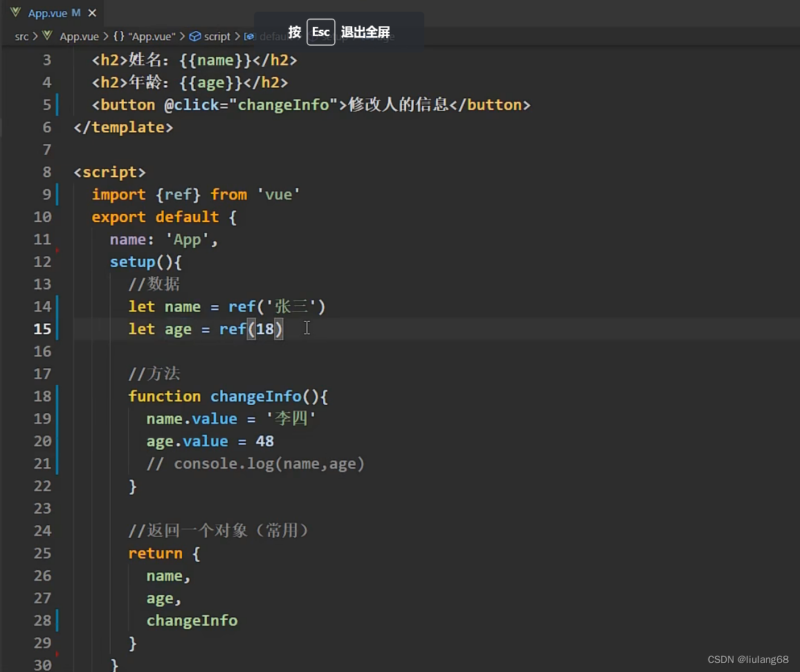This screenshot has width=800, height=672.
Task: Click the Vue logo on the App.vue tab
Action: coord(15,12)
